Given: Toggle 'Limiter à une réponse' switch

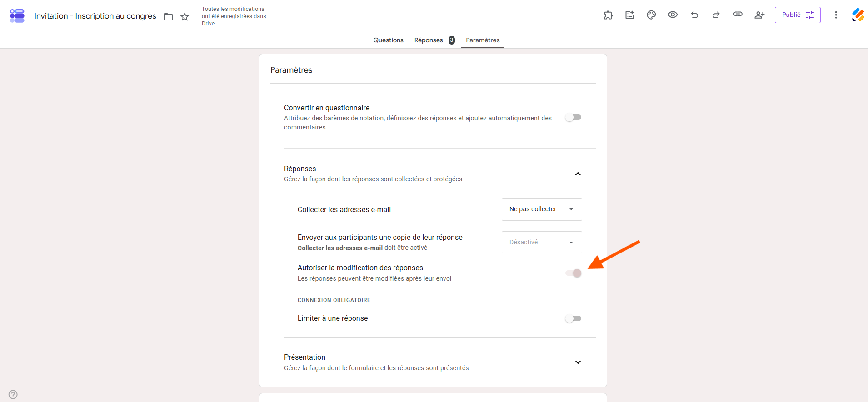Looking at the screenshot, I should 573,318.
